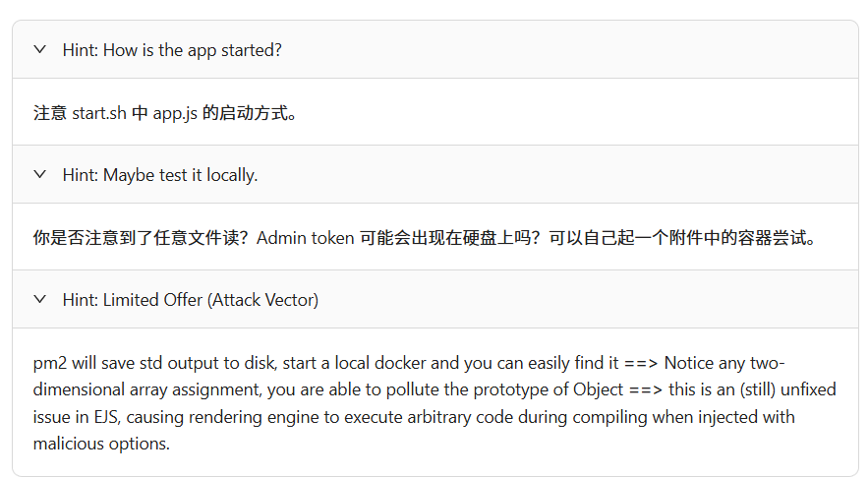
Task: Click 'app.js' text in first hint body
Action: coord(175,113)
